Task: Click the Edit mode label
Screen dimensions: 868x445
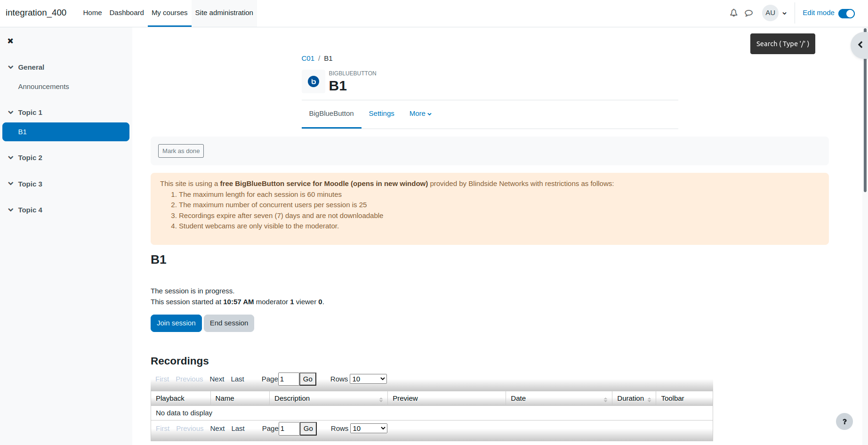Action: tap(818, 13)
